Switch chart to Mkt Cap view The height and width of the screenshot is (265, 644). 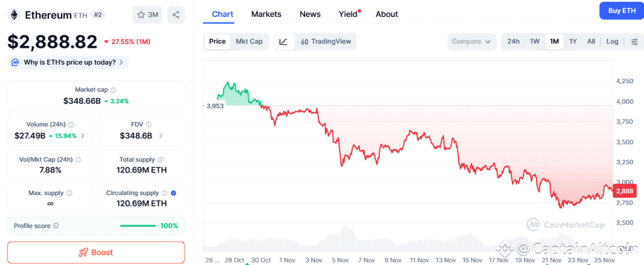coord(249,42)
